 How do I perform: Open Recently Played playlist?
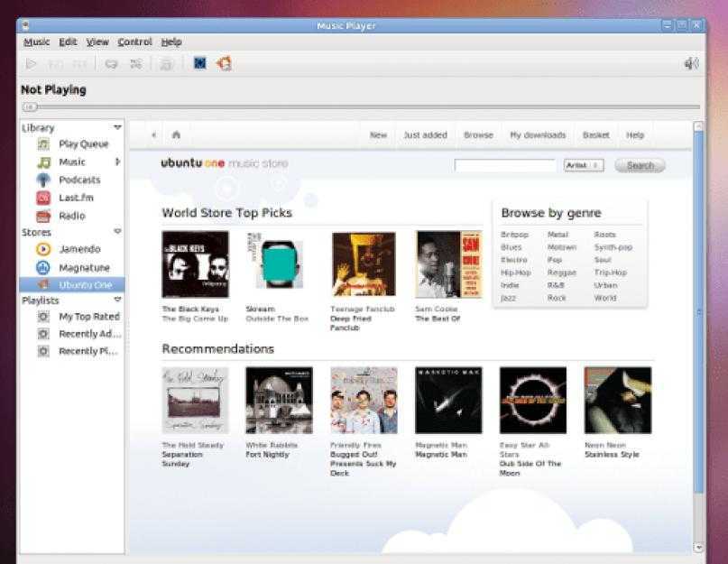pos(78,351)
